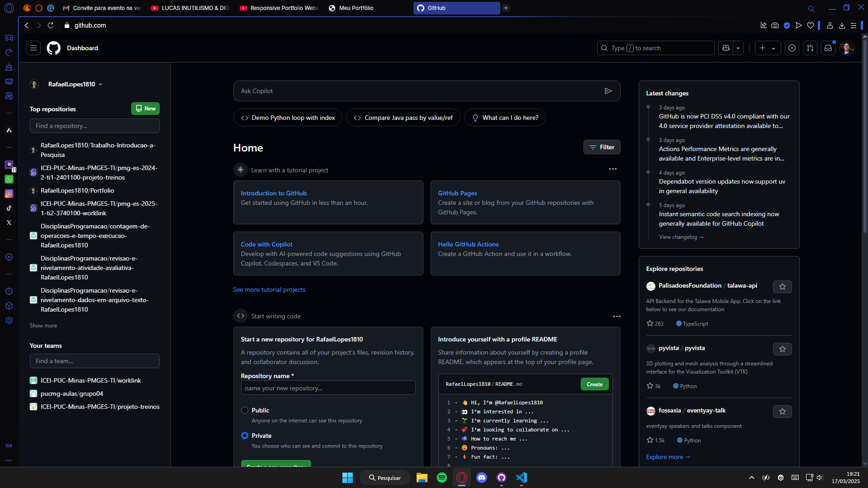868x488 pixels.
Task: Open GitHub Desktop from the taskbar
Action: 502,478
